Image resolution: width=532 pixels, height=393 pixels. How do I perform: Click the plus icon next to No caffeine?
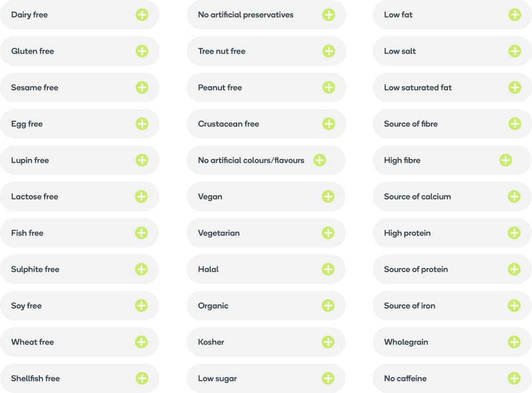pyautogui.click(x=514, y=378)
